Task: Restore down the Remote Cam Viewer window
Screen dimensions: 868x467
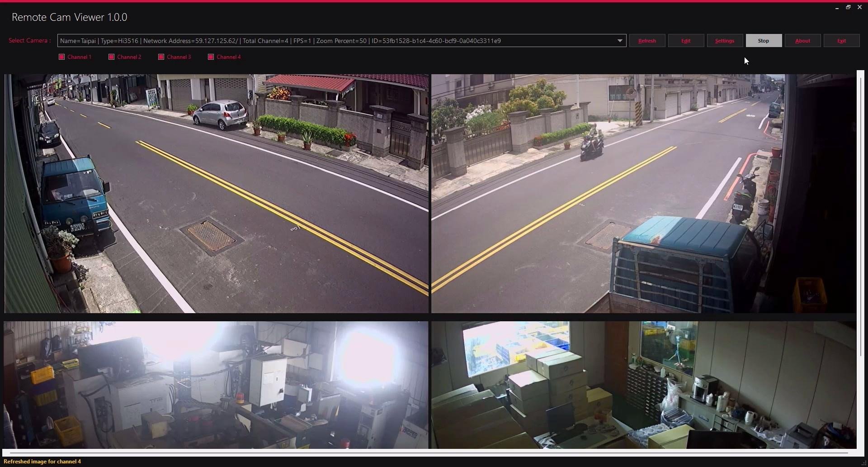Action: (848, 7)
